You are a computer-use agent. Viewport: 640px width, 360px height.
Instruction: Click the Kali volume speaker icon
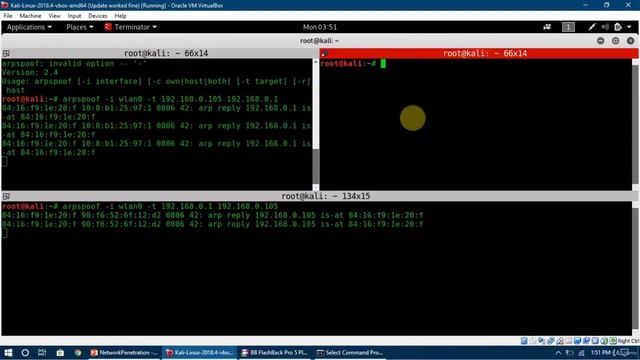(605, 27)
